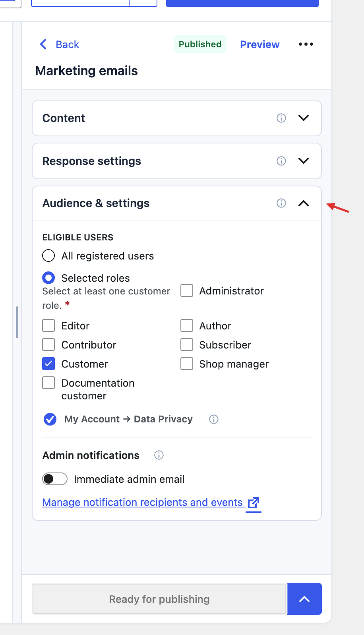
Task: Open the three-dot more options menu
Action: (306, 44)
